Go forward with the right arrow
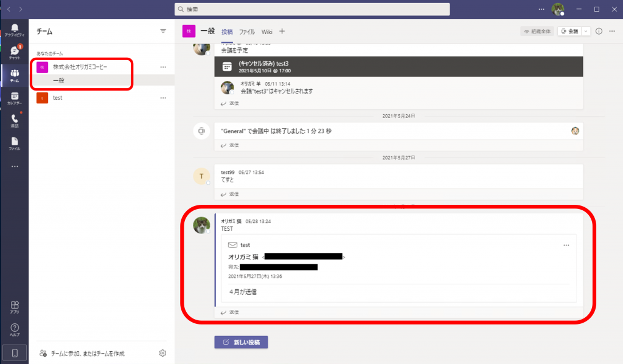The width and height of the screenshot is (623, 364). [21, 9]
